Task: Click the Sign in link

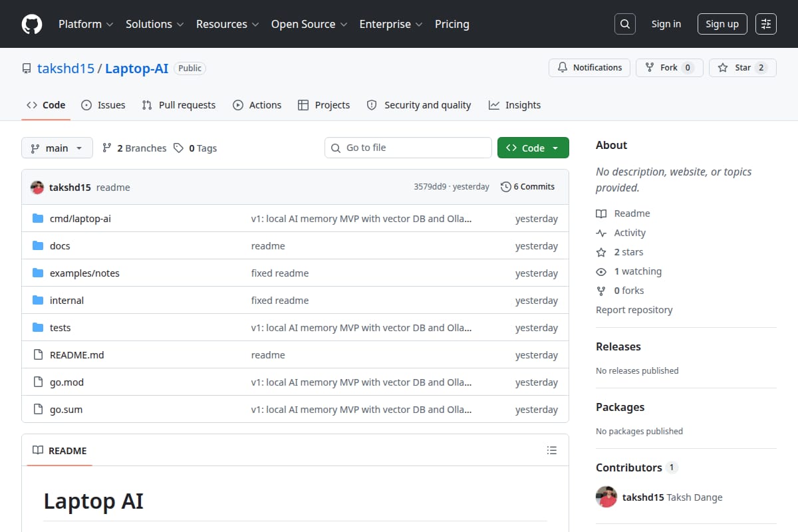Action: pos(666,24)
